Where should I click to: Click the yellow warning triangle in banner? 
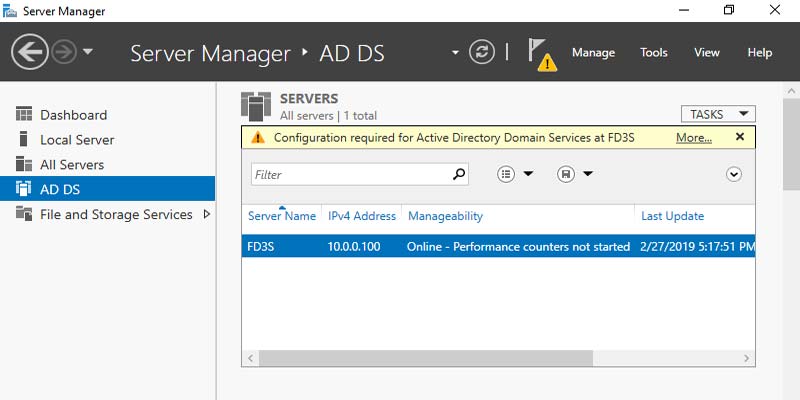[258, 137]
